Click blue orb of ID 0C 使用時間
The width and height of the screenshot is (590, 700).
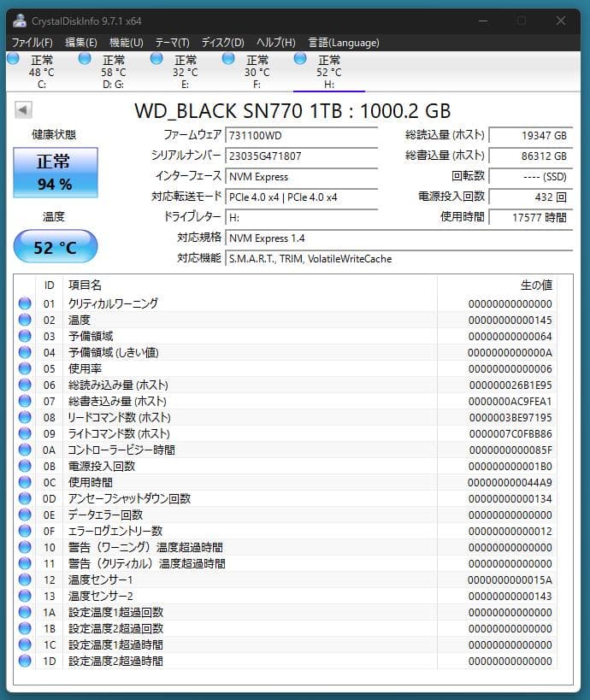(x=25, y=482)
